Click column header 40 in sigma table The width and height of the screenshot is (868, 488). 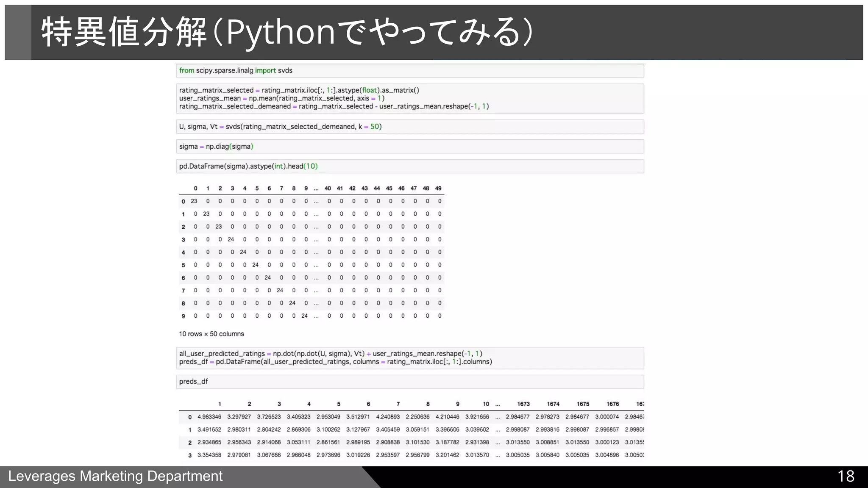[x=328, y=189]
